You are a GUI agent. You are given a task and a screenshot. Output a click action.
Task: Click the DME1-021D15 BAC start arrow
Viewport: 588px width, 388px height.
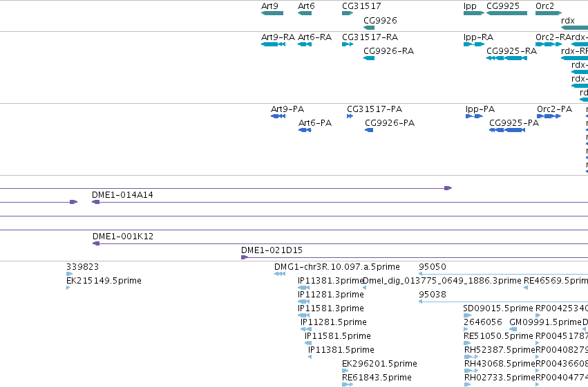245,257
